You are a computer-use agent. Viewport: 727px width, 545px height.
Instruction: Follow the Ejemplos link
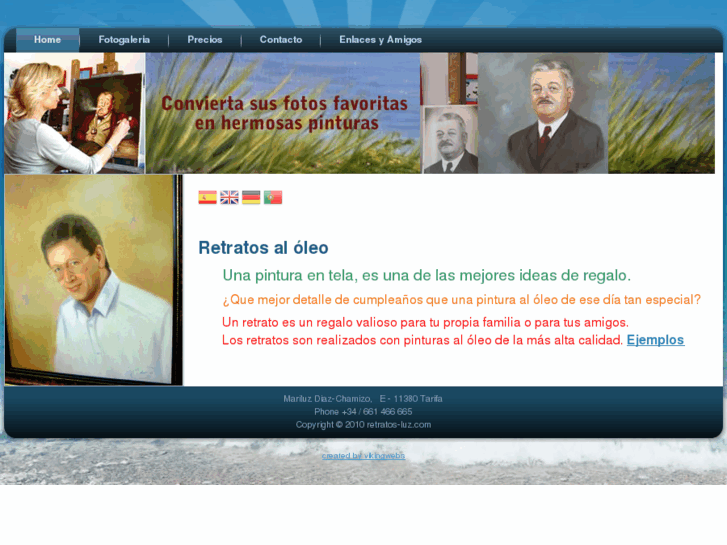click(655, 340)
